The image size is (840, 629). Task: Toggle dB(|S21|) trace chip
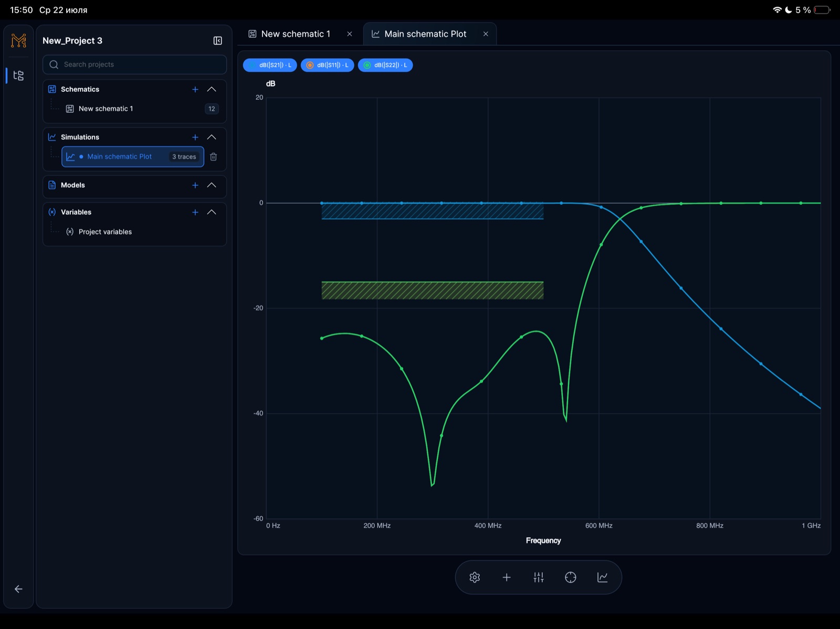click(x=270, y=65)
